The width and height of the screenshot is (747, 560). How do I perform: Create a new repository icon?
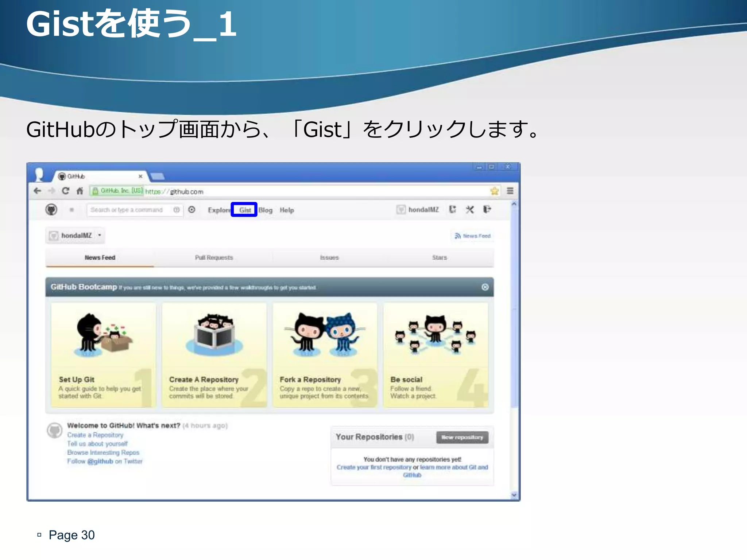(453, 209)
